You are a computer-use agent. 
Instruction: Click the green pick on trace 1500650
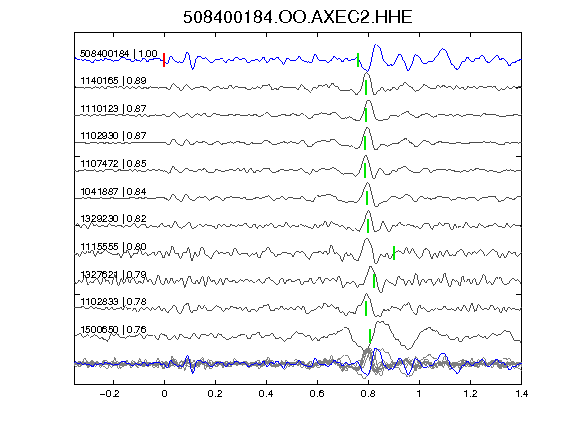pos(370,336)
